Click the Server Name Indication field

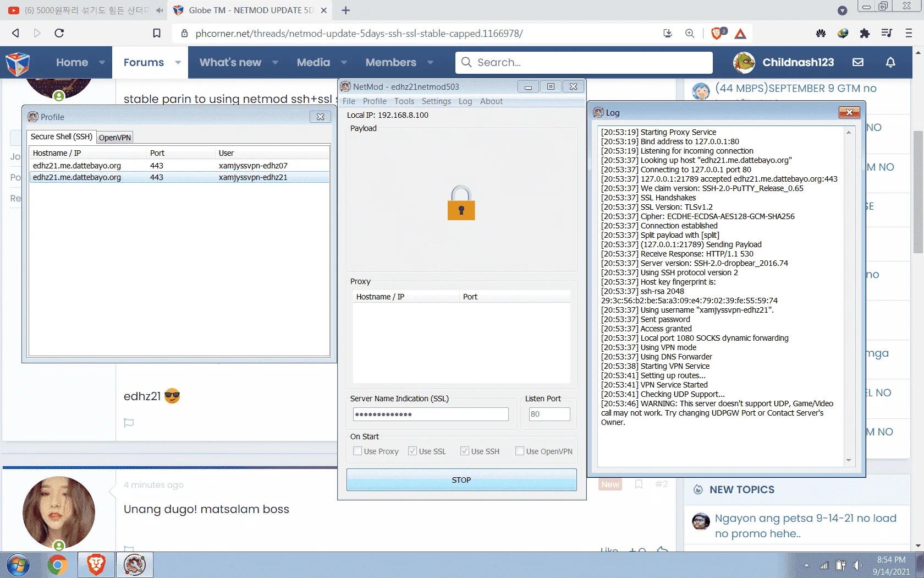431,414
